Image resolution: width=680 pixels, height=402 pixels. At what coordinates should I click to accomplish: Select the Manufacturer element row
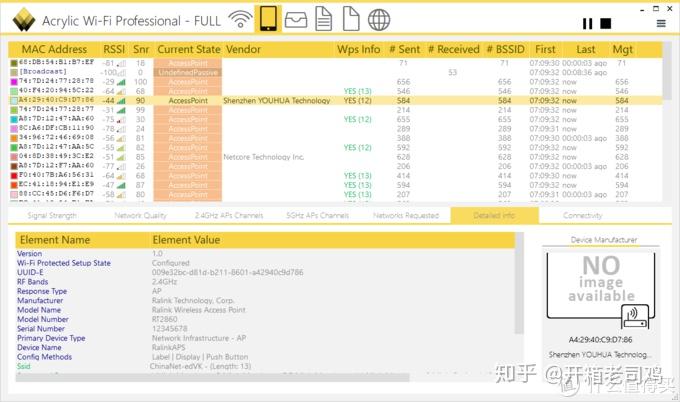click(x=265, y=301)
